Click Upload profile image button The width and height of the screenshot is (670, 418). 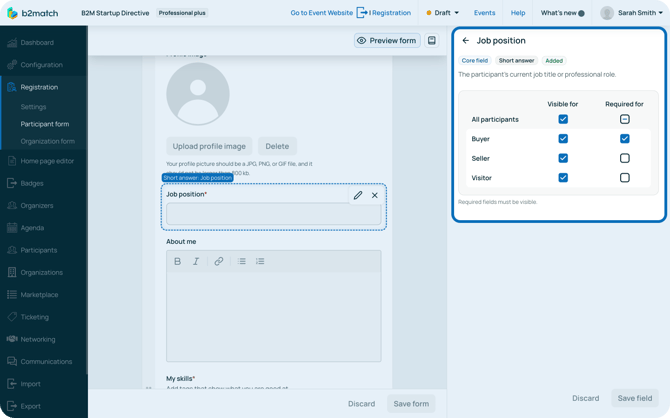tap(209, 146)
